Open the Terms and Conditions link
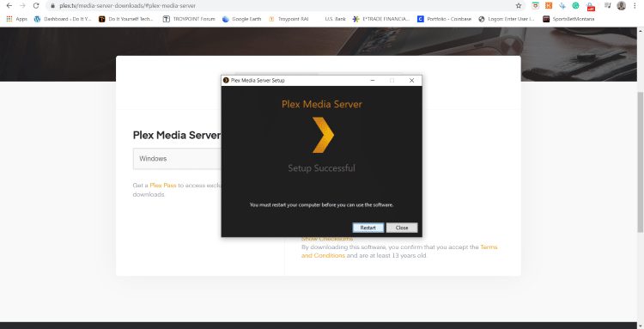 pos(399,251)
